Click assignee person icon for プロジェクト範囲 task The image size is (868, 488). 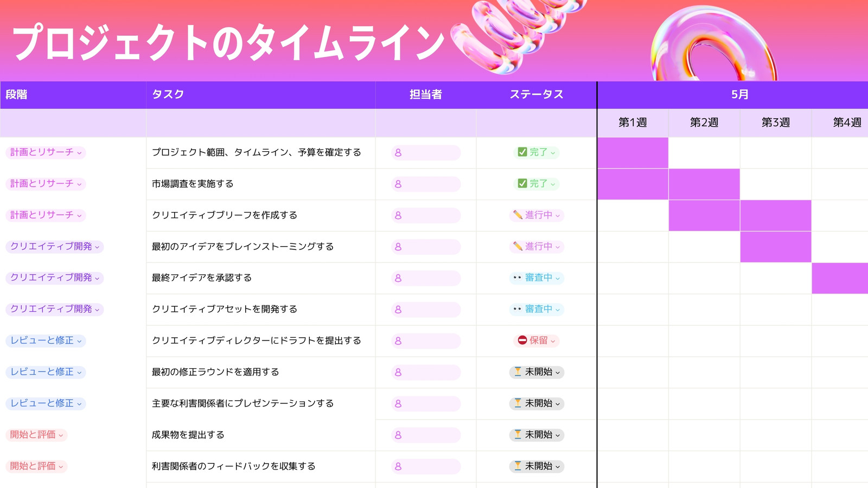pyautogui.click(x=398, y=153)
